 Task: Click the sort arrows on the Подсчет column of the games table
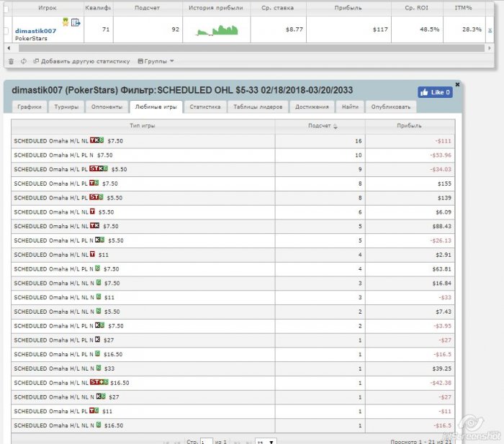(336, 126)
